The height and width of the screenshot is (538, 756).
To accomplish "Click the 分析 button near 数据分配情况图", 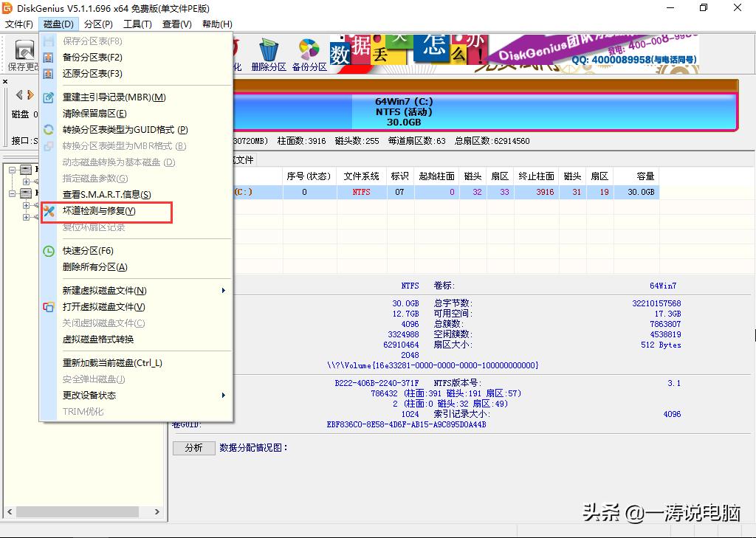I will pyautogui.click(x=193, y=448).
